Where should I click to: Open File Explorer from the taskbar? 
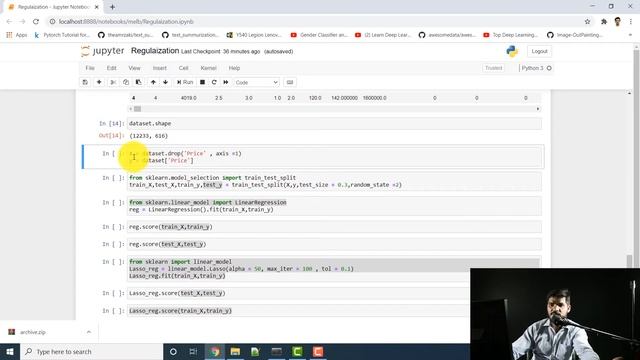coord(235,352)
